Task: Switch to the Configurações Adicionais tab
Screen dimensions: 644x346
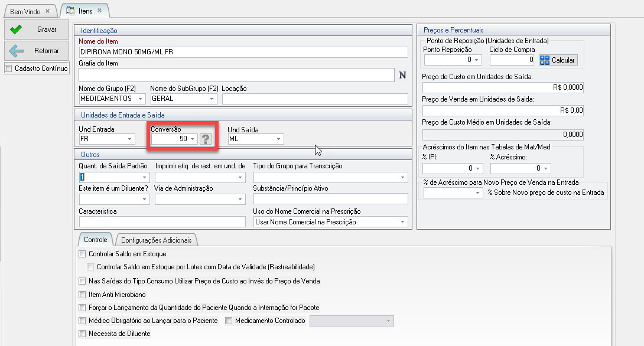Action: click(x=157, y=240)
